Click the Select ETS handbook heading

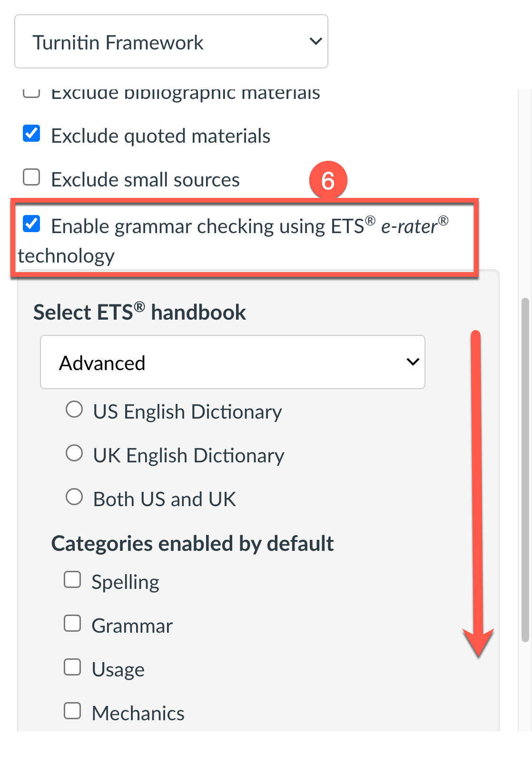[x=139, y=313]
